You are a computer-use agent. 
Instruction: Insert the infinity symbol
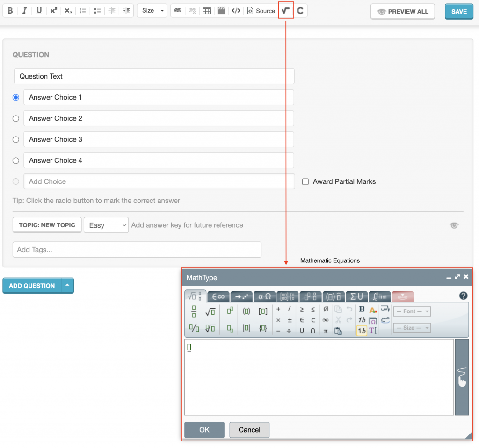point(326,320)
